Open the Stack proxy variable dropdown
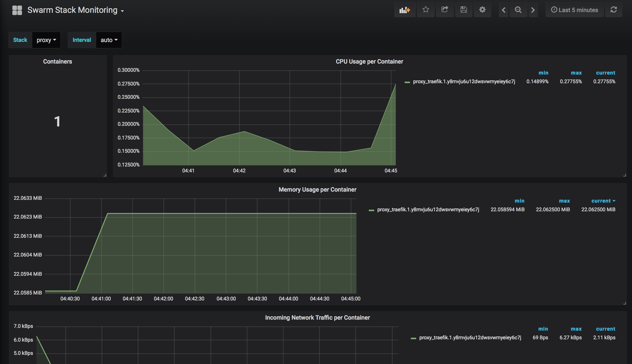This screenshot has height=364, width=632. tap(46, 40)
